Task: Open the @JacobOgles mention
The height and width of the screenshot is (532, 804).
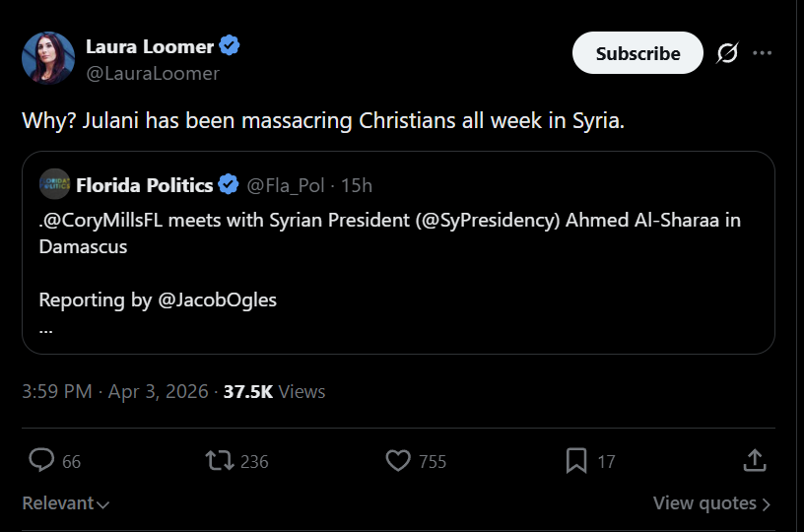Action: coord(217,299)
